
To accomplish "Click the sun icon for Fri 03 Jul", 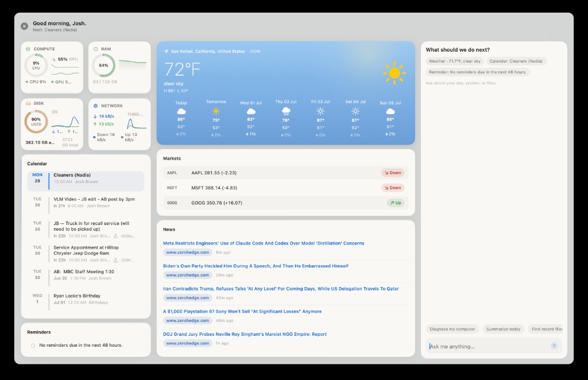I will pos(320,111).
